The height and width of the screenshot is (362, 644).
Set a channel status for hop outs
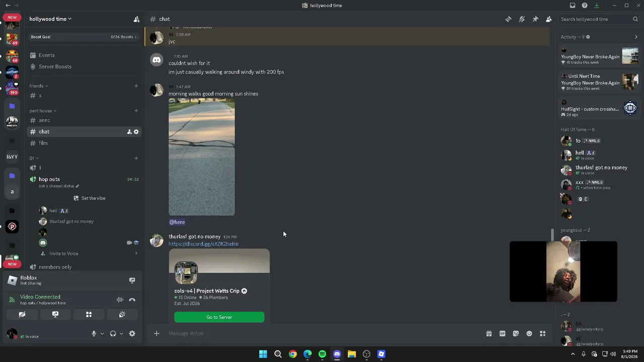tap(59, 186)
